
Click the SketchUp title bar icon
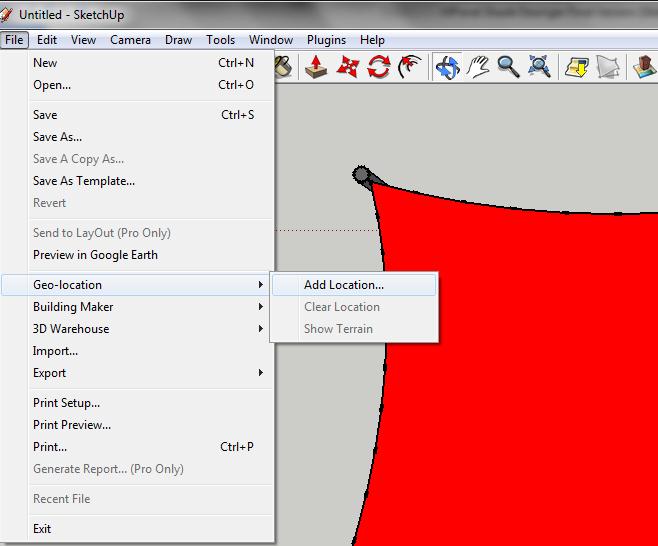(6, 14)
